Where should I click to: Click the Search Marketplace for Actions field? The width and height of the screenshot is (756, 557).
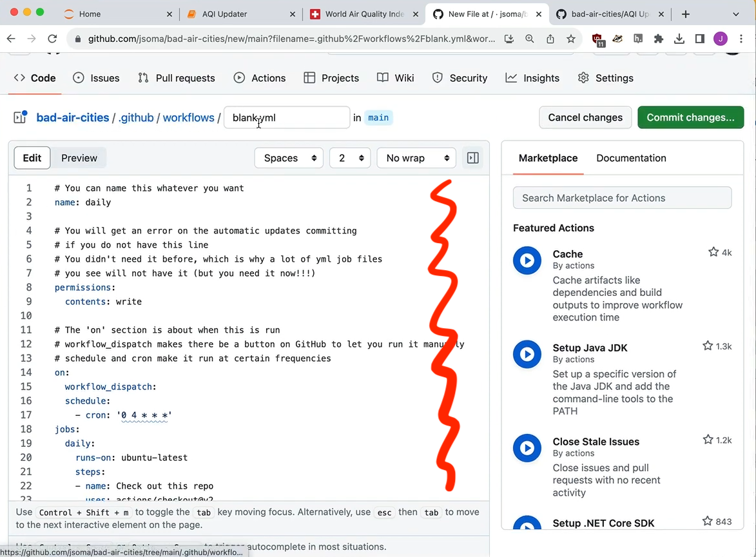click(x=622, y=198)
